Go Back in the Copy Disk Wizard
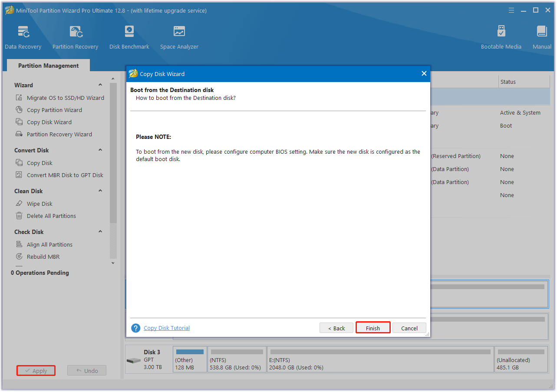 [336, 328]
